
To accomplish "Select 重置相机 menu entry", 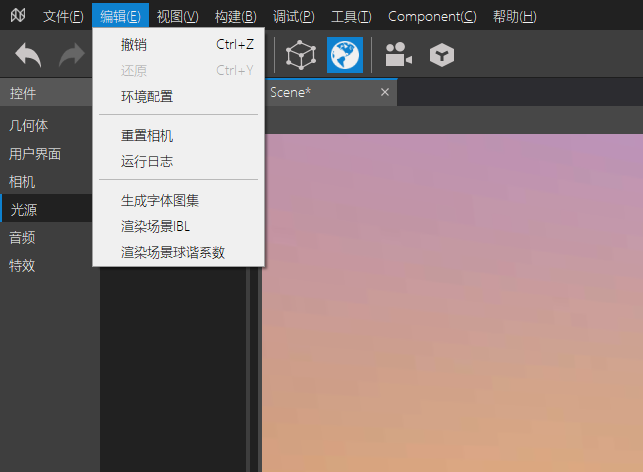I will (178, 136).
